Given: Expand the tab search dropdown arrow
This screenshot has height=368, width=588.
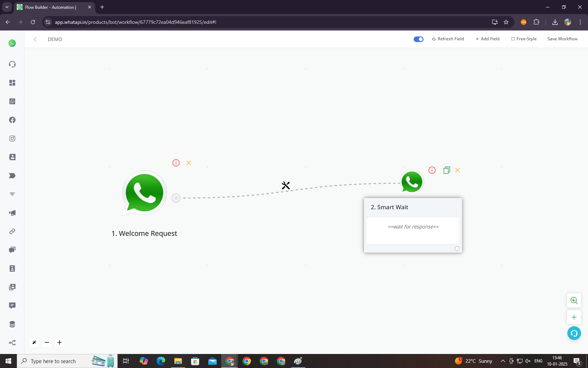Looking at the screenshot, I should [7, 7].
